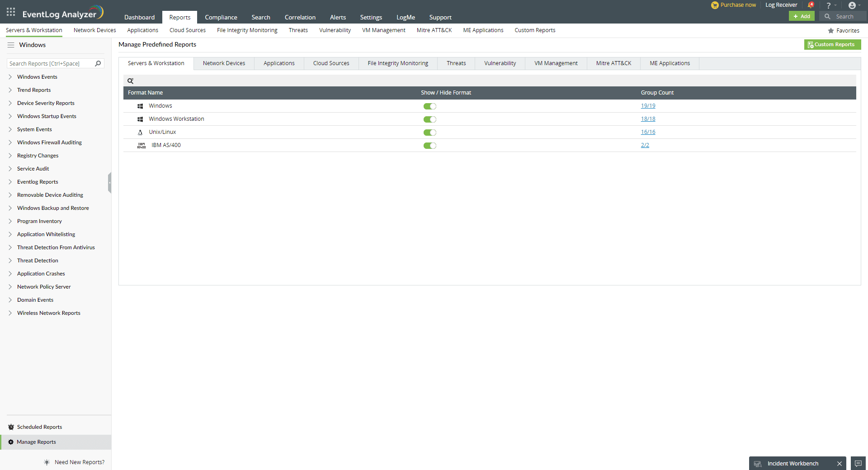The width and height of the screenshot is (868, 470).
Task: Open the chat message icon
Action: point(858,464)
